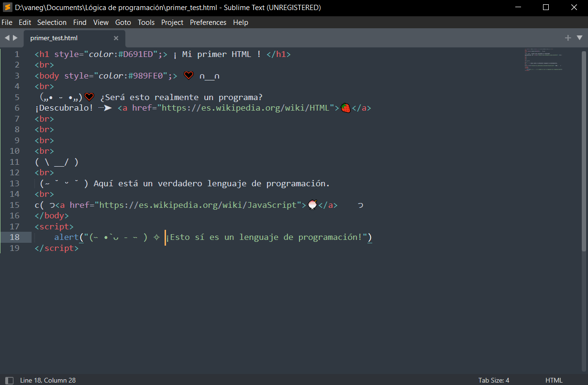Click line number 11 in gutter
This screenshot has height=385, width=588.
[14, 162]
